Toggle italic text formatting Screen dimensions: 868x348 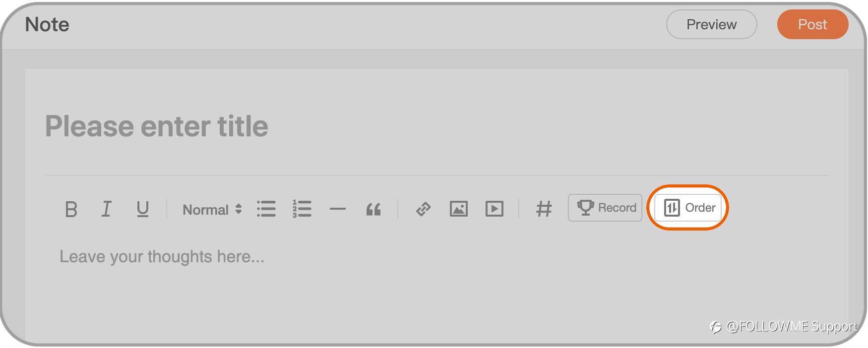106,209
